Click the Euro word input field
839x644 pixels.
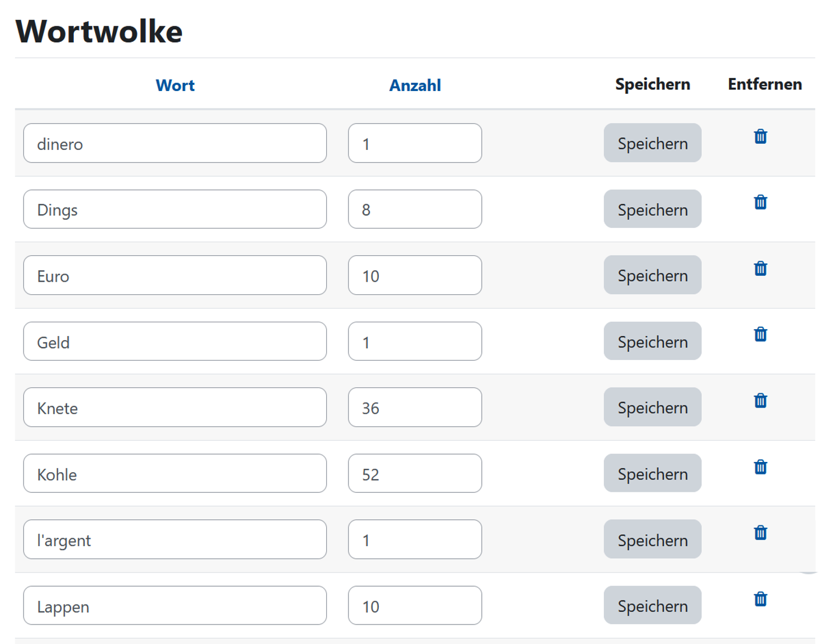point(175,276)
